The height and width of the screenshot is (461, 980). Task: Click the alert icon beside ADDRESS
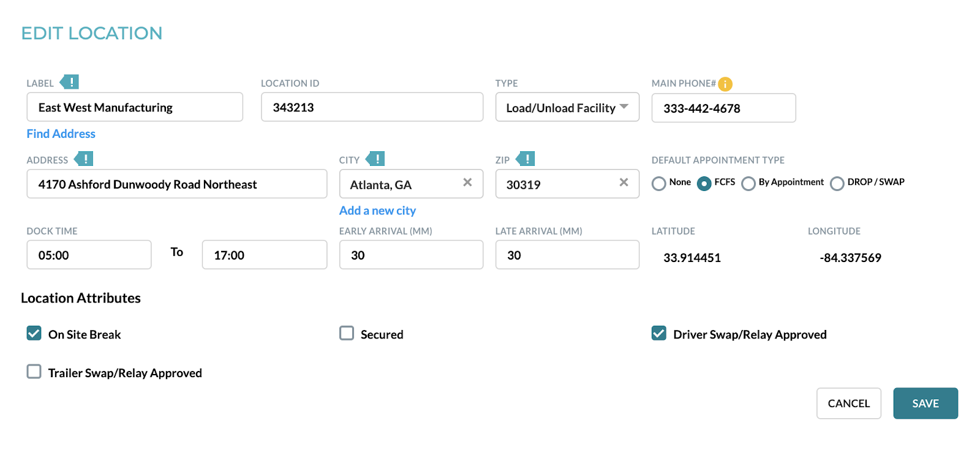pos(84,159)
